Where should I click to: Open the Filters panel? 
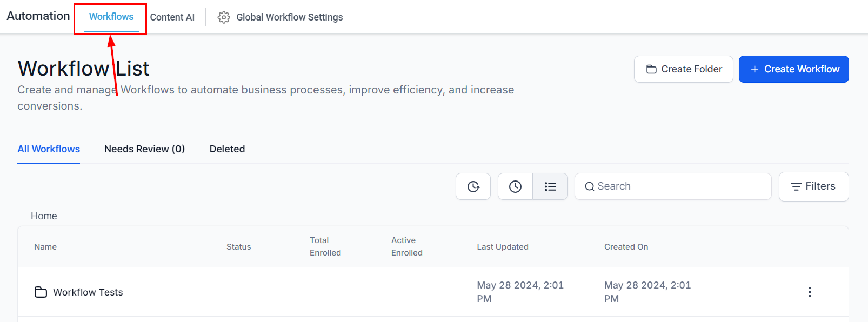813,186
